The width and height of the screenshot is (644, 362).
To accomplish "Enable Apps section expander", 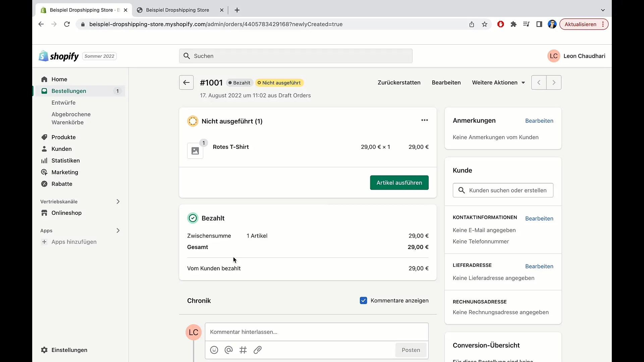I will coord(118,230).
